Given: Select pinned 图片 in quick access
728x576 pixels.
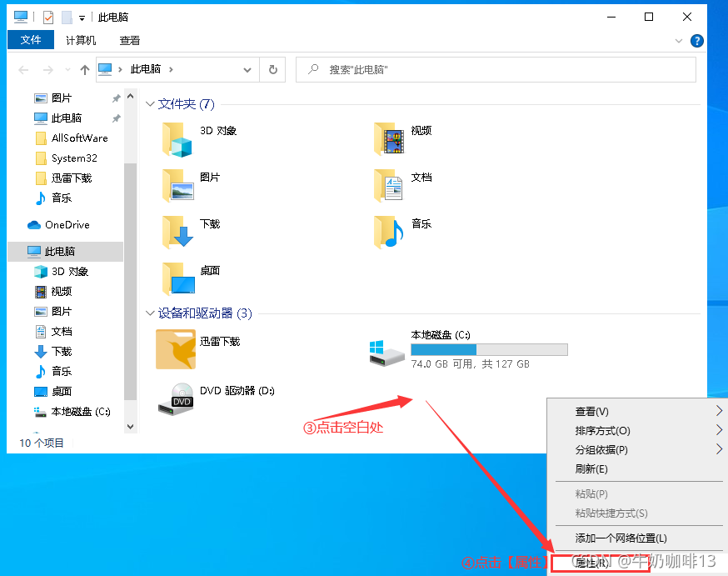Looking at the screenshot, I should pyautogui.click(x=62, y=98).
